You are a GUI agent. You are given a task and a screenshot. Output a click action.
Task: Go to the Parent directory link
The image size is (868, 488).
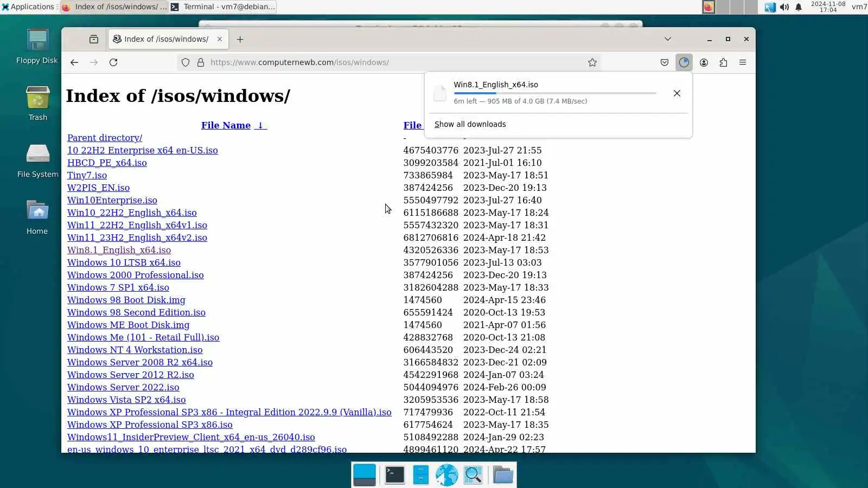click(x=105, y=138)
